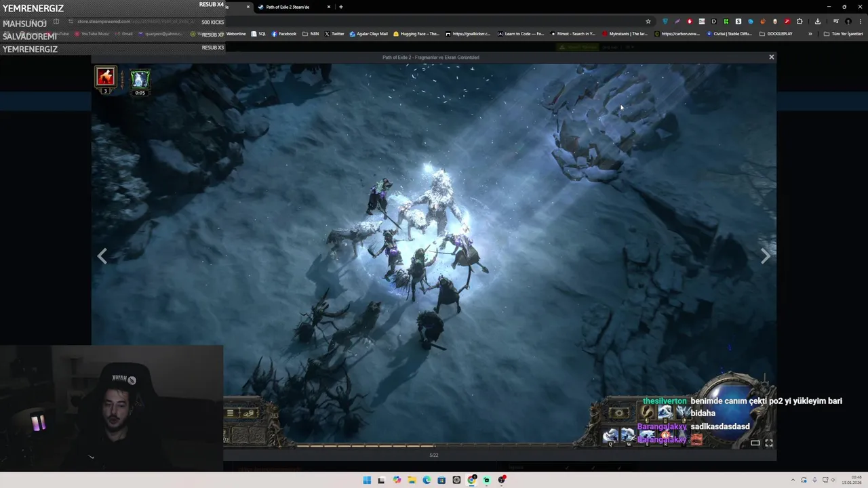868x488 pixels.
Task: Open the Myinstants bookmark
Action: coord(625,34)
